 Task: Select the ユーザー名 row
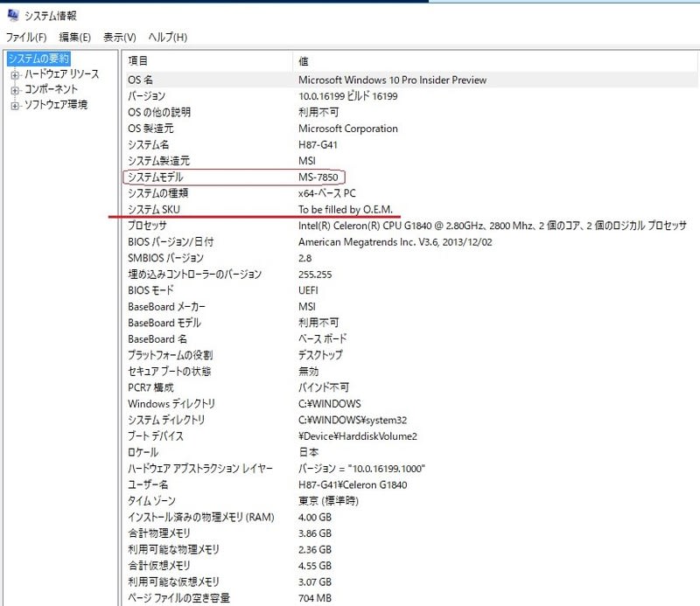click(x=411, y=485)
